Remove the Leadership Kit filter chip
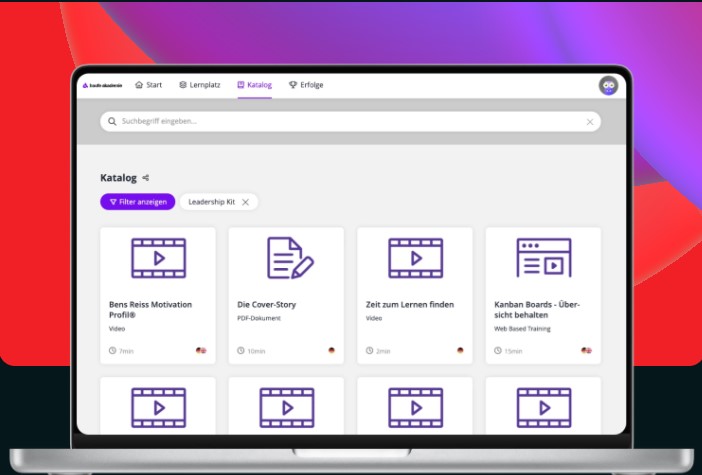The width and height of the screenshot is (702, 475). coord(246,202)
